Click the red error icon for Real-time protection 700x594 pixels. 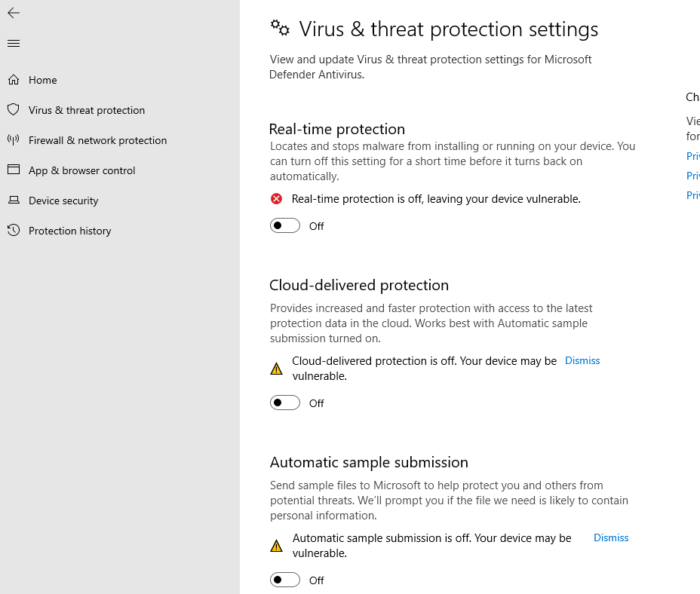(x=276, y=198)
